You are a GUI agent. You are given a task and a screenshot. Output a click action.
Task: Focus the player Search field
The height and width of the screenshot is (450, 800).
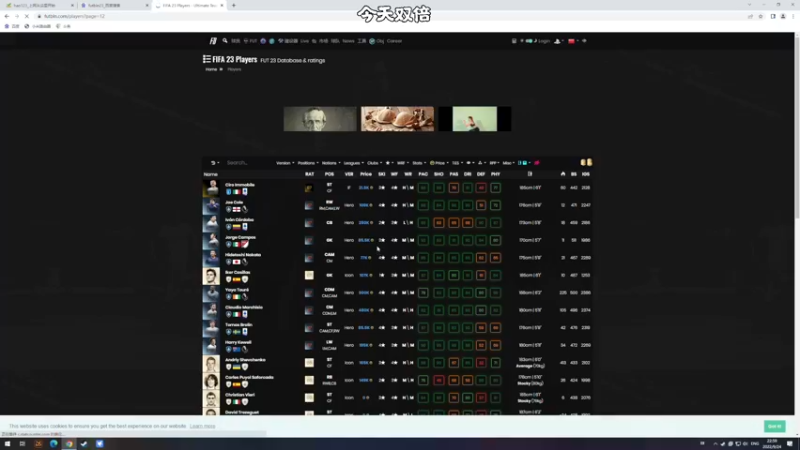(247, 163)
